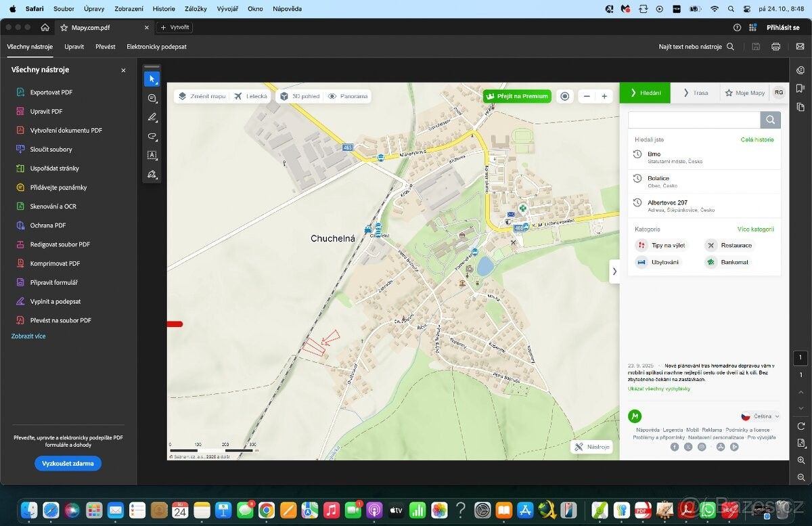Open the bookmarks panel icon
The height and width of the screenshot is (526, 812).
[x=800, y=88]
